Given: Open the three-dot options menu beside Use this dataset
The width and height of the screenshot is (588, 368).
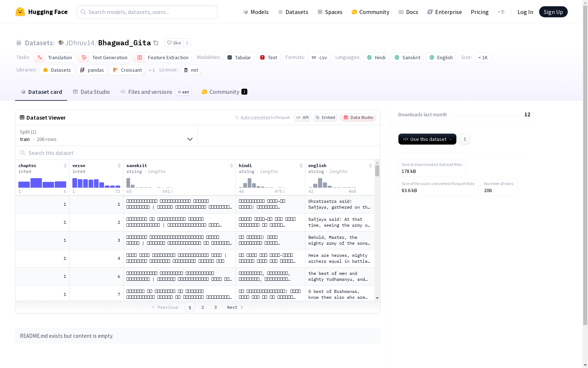Looking at the screenshot, I should click(x=465, y=139).
